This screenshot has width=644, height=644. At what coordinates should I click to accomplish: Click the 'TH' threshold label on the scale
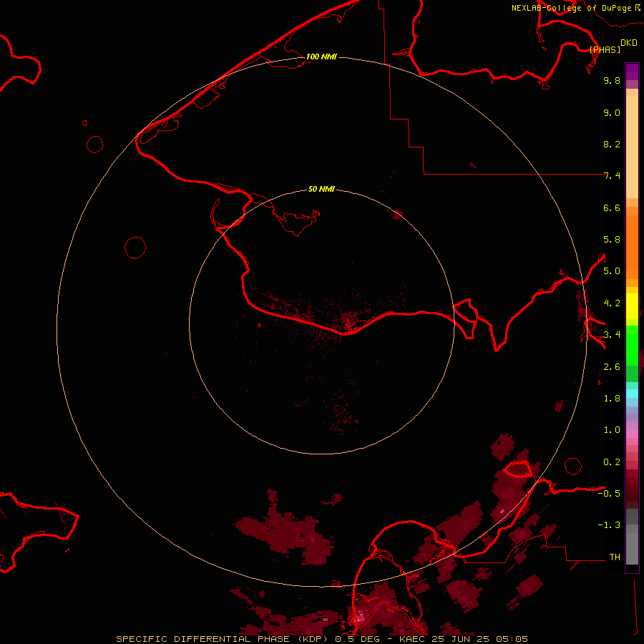click(615, 557)
